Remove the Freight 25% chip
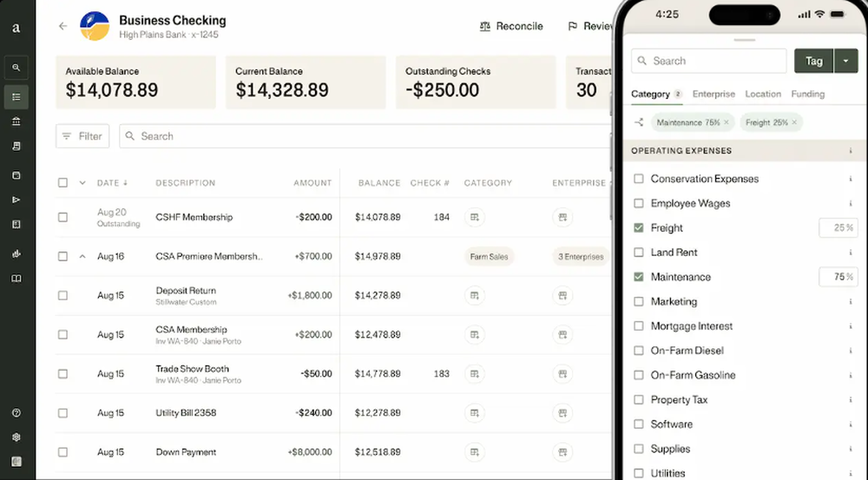868x480 pixels. 794,122
